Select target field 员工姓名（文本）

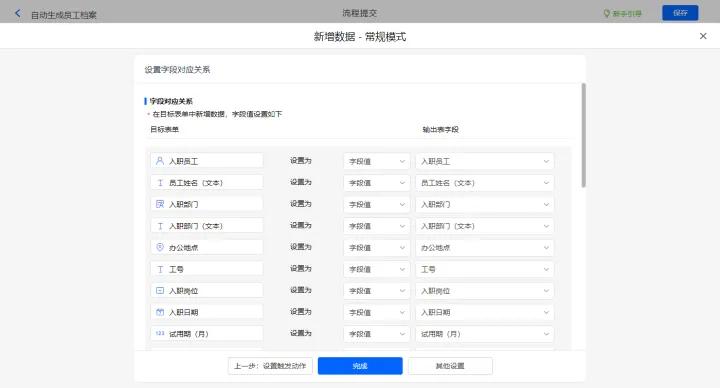click(207, 183)
